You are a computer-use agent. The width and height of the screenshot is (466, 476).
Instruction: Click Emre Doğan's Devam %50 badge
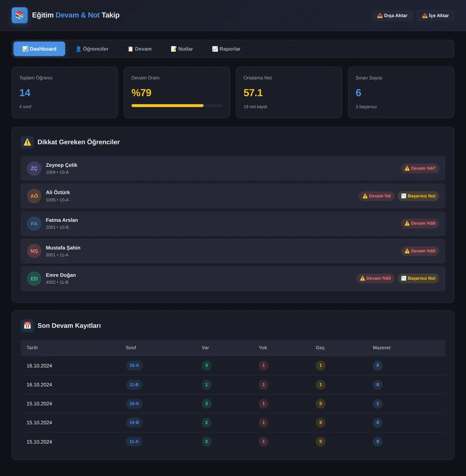(376, 278)
